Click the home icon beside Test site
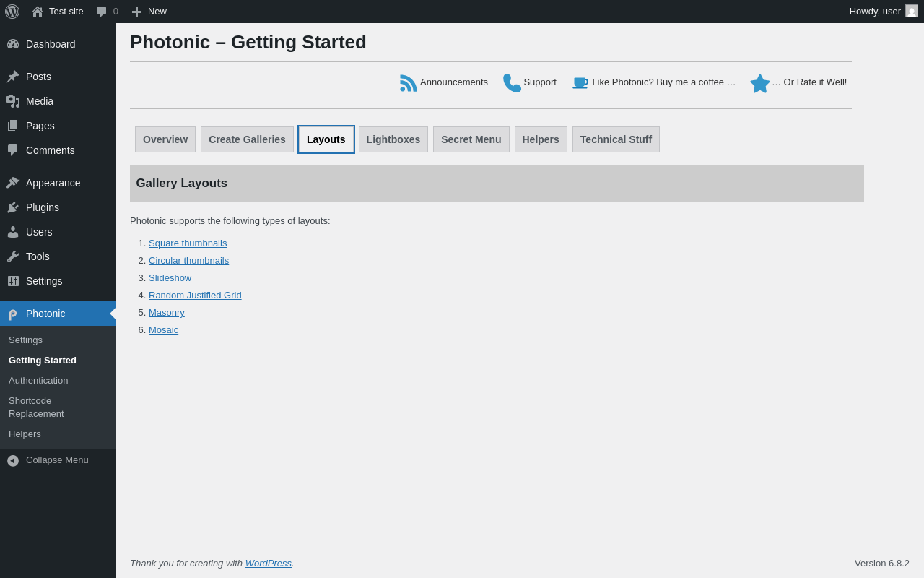This screenshot has width=924, height=578. 38,12
